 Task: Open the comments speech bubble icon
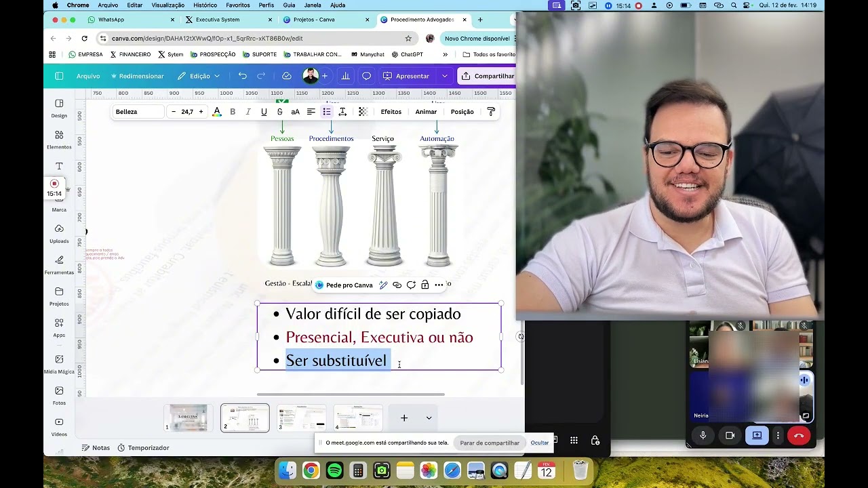point(366,76)
